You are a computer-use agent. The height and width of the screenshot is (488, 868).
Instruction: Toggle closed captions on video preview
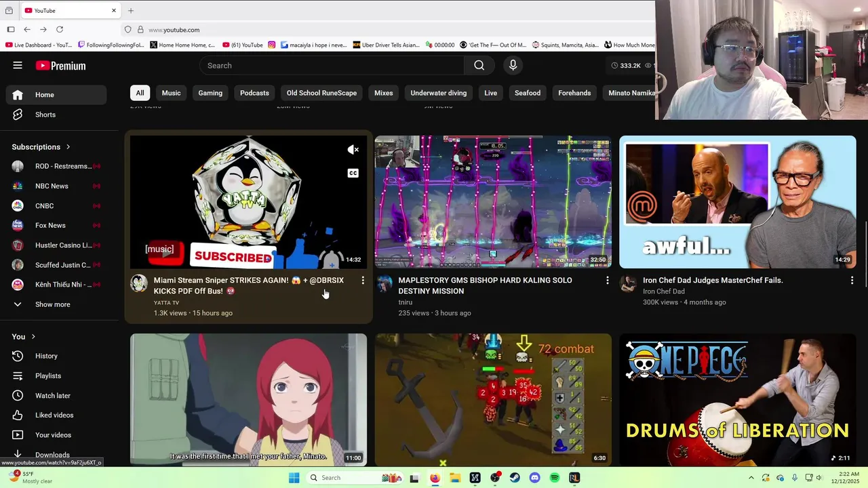click(353, 174)
